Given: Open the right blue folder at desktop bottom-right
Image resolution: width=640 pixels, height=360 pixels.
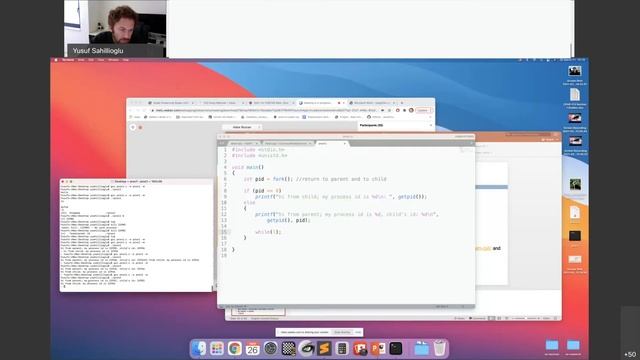Looking at the screenshot, I should (x=573, y=345).
